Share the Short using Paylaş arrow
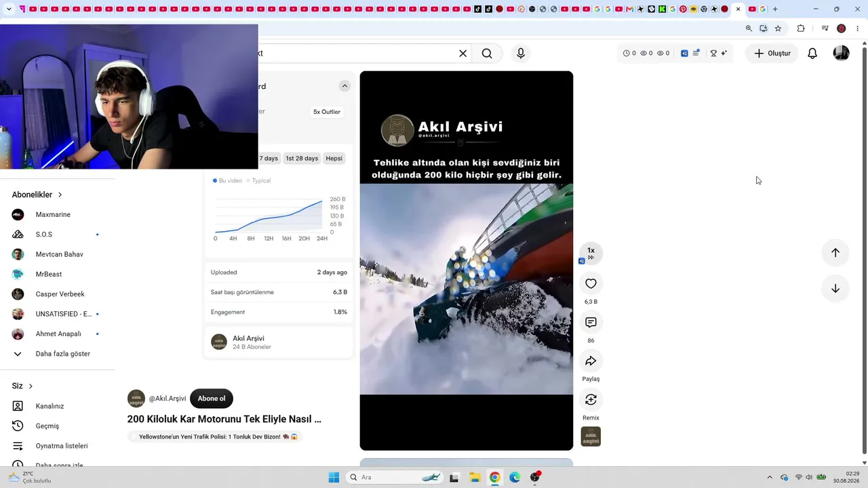Viewport: 868px width, 488px height. pos(591,361)
